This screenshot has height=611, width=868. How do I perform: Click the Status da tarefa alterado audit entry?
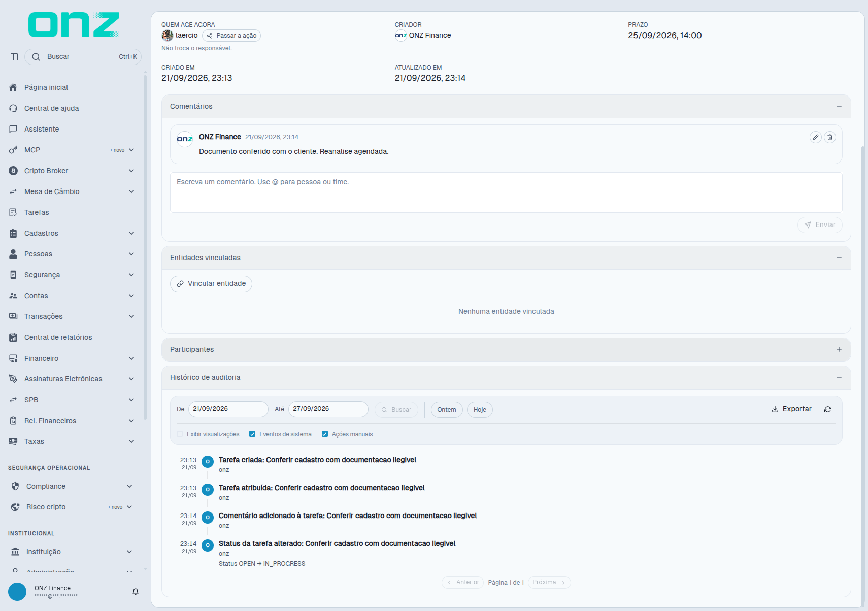(337, 544)
